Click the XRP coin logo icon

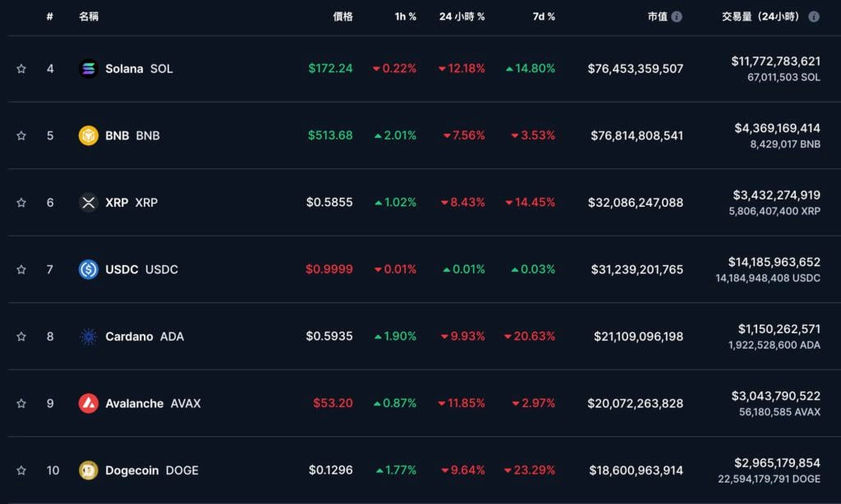(x=89, y=202)
